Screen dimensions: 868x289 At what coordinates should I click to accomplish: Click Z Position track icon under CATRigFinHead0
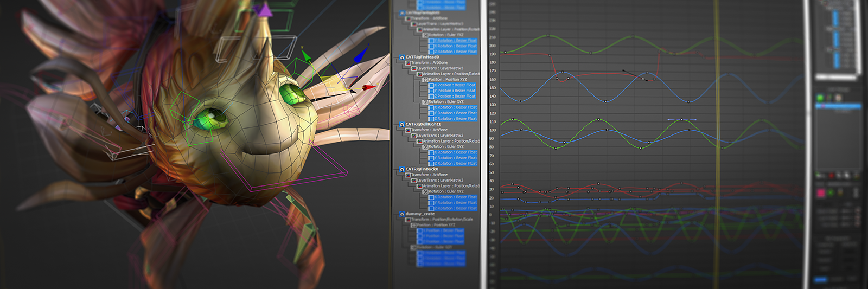click(431, 97)
